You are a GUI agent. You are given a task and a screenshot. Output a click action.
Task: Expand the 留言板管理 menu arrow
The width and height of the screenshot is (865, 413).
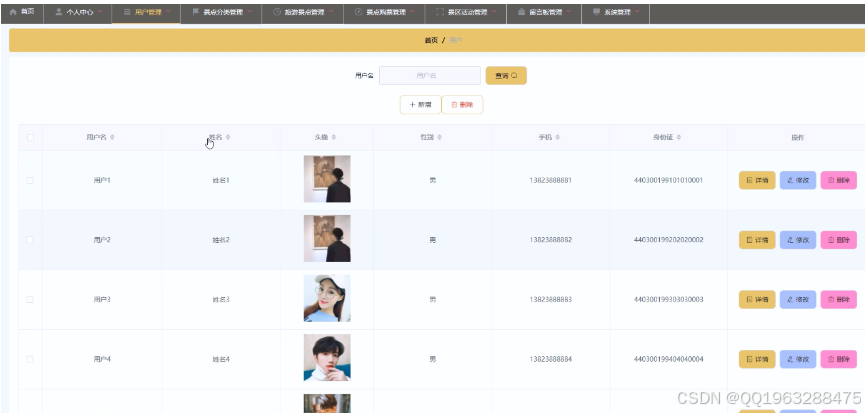click(568, 12)
